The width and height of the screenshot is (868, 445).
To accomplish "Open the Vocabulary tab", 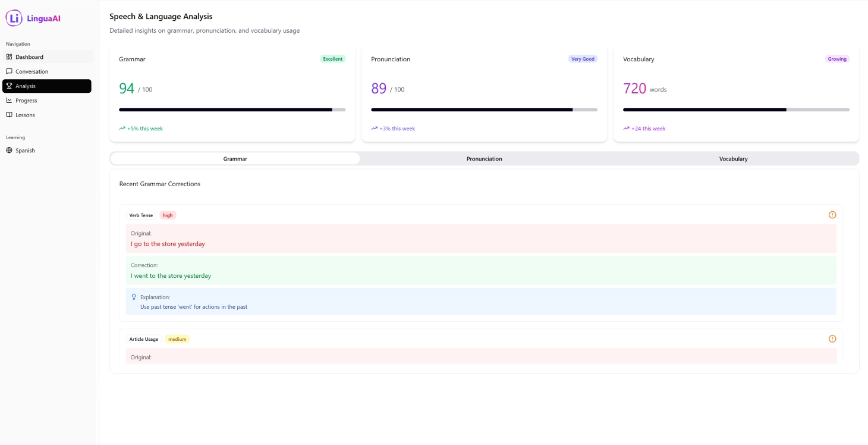I will click(733, 159).
